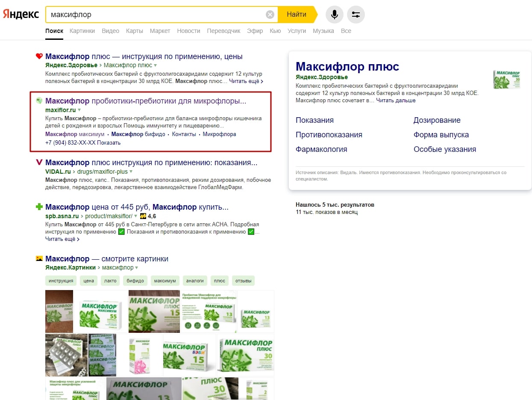Expand Читать дальше in the Максифлор плюс card
Screen dimensions: 532x400
pyautogui.click(x=396, y=101)
